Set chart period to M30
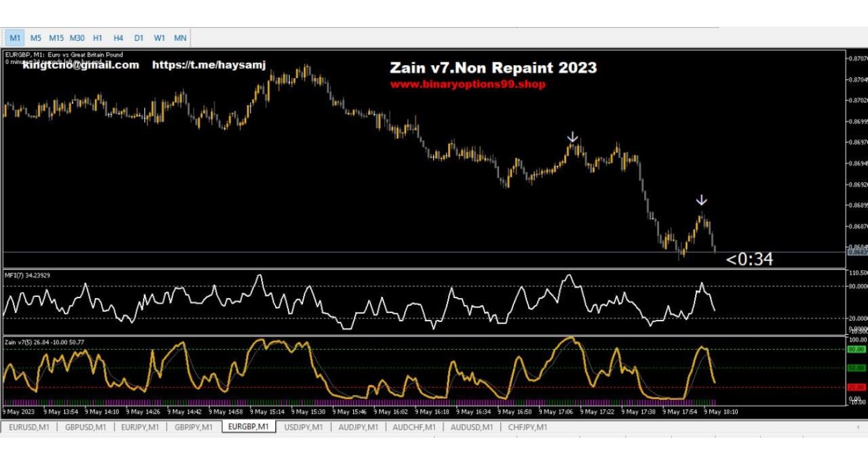This screenshot has height=465, width=868. pos(77,38)
